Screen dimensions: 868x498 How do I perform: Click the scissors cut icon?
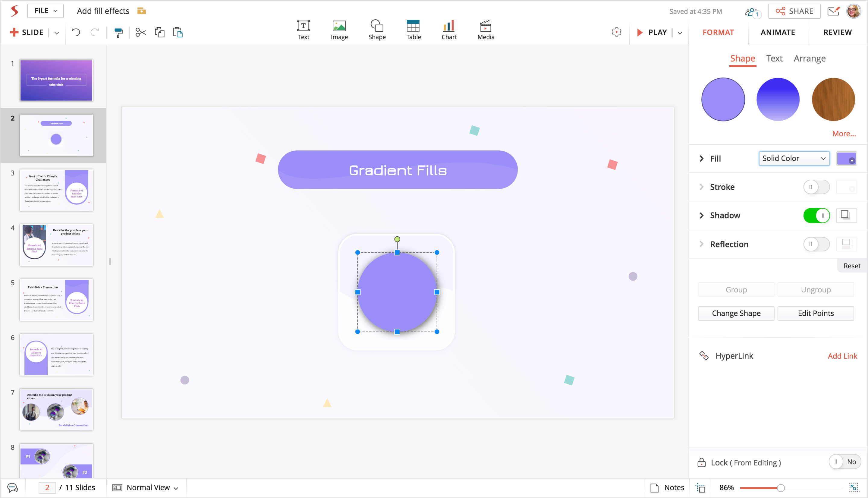tap(140, 33)
